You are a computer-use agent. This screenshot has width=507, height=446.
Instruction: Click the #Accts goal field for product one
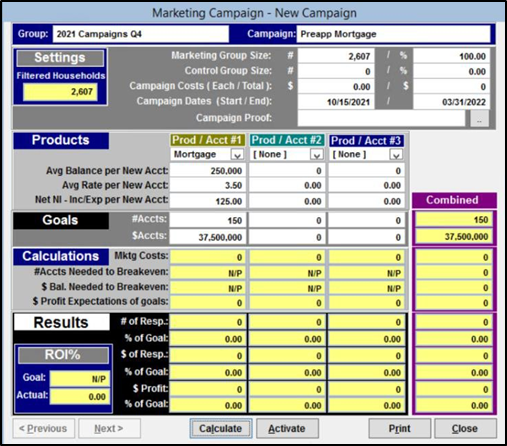(x=208, y=220)
